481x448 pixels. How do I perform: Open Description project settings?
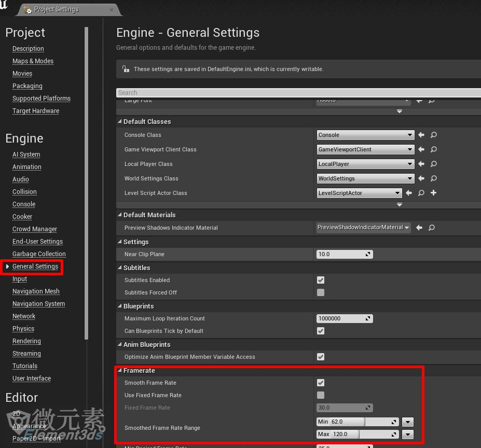pos(28,49)
